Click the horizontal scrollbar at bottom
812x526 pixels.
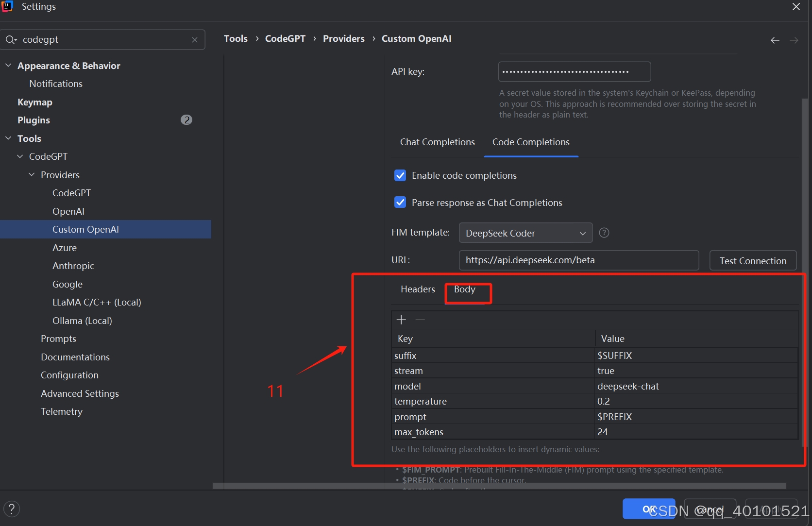(499, 486)
